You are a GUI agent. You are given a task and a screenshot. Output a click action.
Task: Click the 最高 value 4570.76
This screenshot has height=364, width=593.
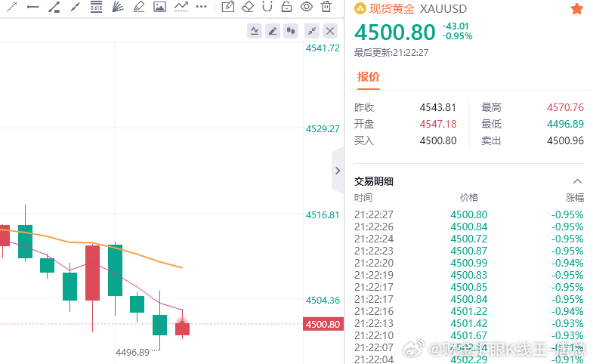[x=565, y=108]
